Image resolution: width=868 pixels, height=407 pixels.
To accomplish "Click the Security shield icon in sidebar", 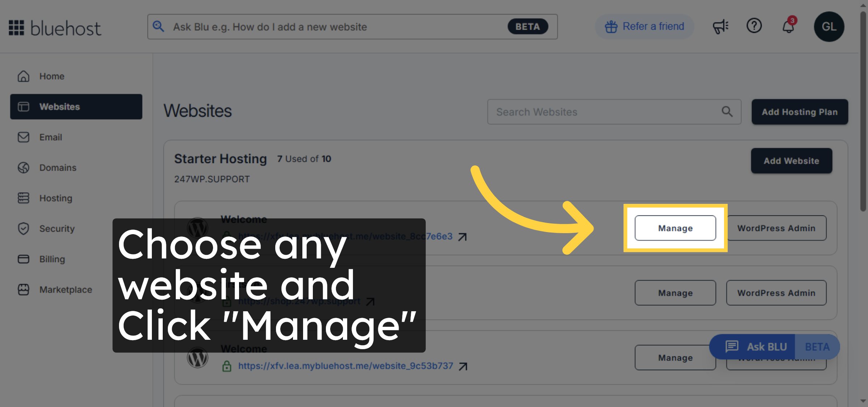I will pyautogui.click(x=23, y=228).
